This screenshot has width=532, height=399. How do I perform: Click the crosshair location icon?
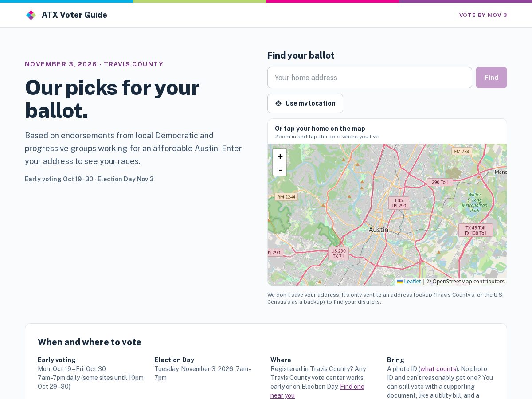point(278,103)
